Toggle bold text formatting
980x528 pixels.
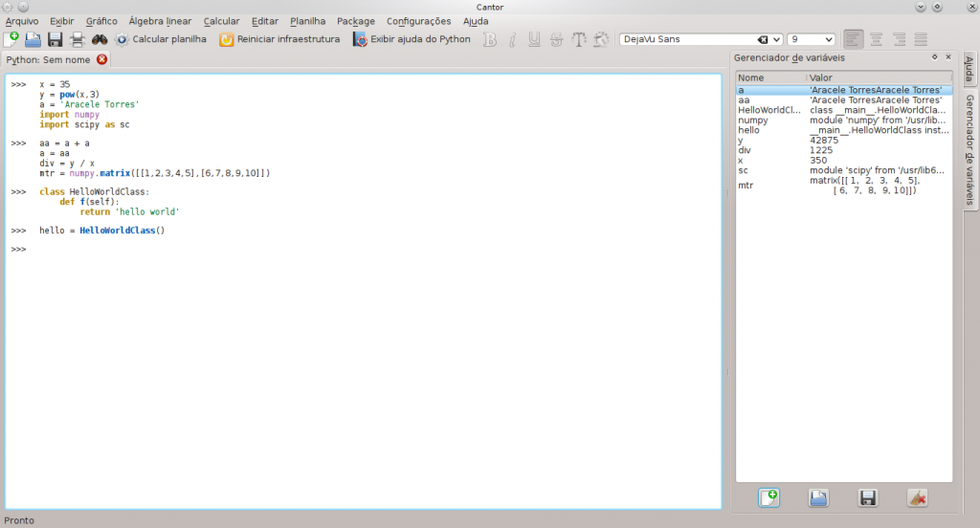point(490,39)
